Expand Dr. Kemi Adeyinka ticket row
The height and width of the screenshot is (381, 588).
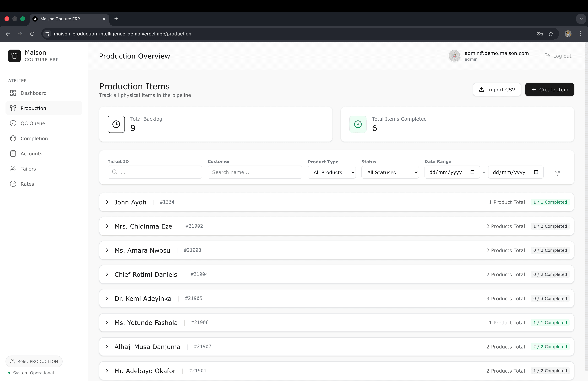(x=107, y=298)
